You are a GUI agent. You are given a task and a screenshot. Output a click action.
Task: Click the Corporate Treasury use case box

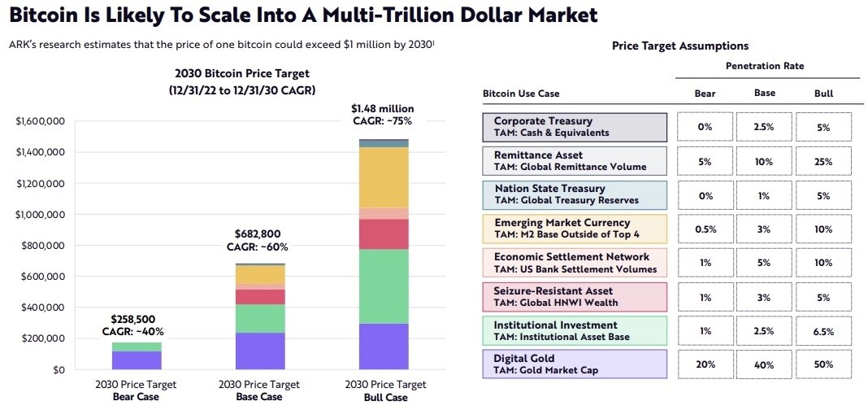coord(575,127)
